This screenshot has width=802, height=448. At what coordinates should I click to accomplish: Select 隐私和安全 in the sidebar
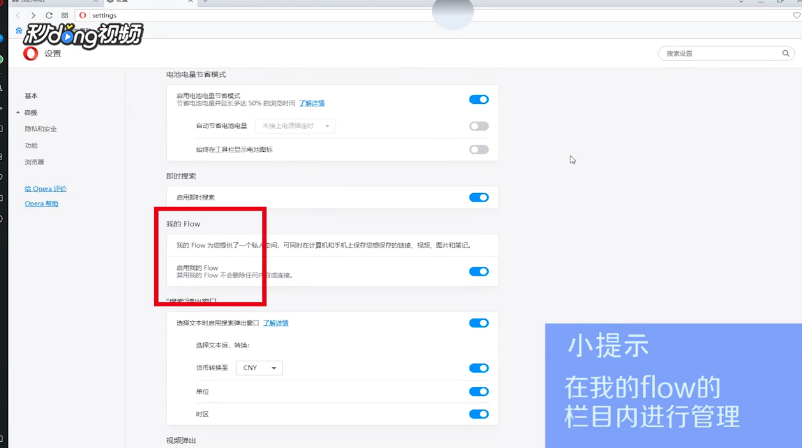tap(40, 129)
